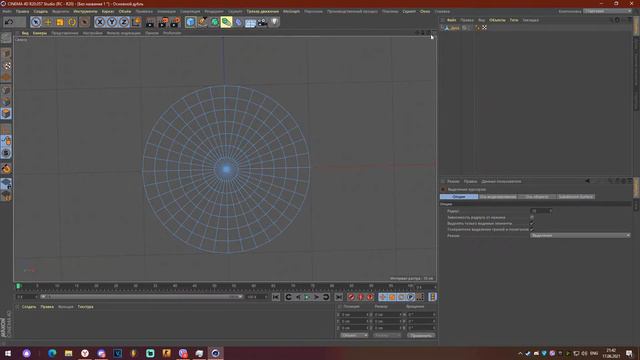640x360 pixels.
Task: Click the Record active objects button
Action: [x=351, y=297]
